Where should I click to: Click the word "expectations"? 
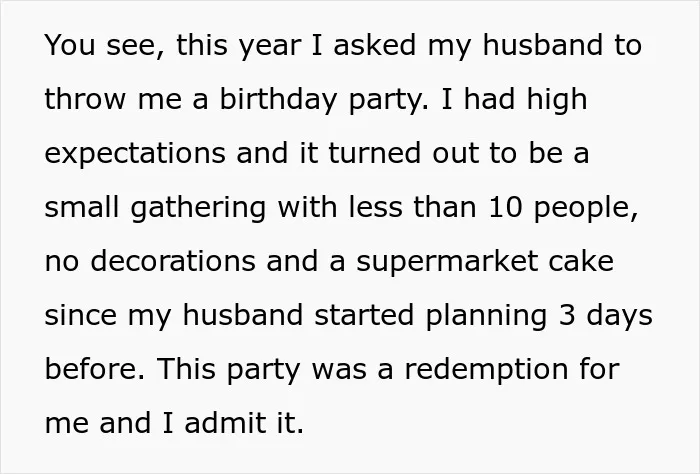click(x=135, y=154)
